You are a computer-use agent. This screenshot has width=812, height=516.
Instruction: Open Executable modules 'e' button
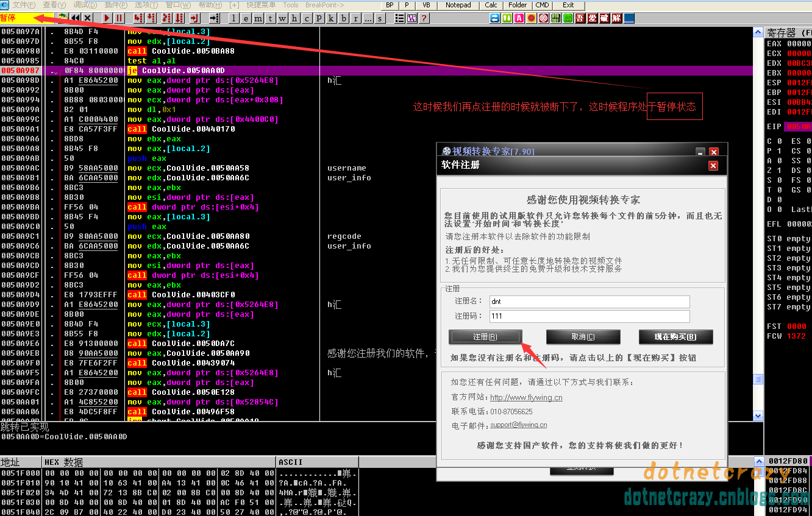coord(246,18)
